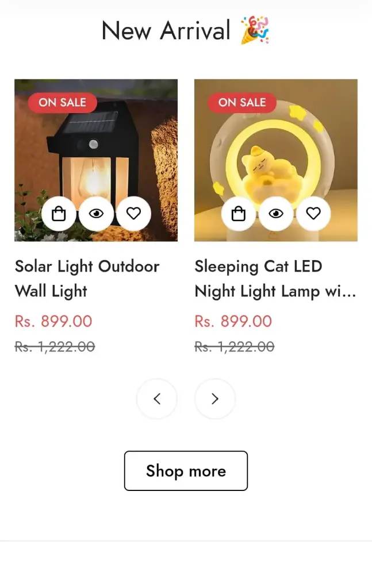Click the Sleeping Cat lamp image
This screenshot has height=588, width=372.
coord(276,149)
